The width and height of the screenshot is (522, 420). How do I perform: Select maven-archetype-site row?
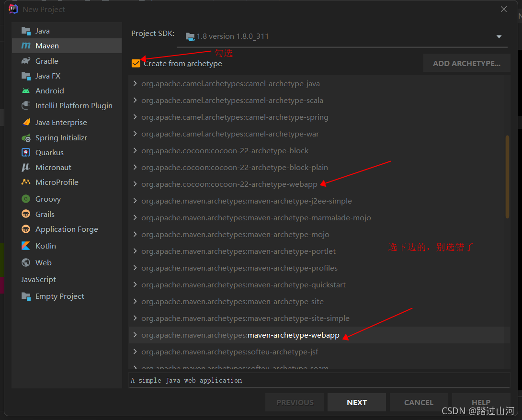click(319, 302)
